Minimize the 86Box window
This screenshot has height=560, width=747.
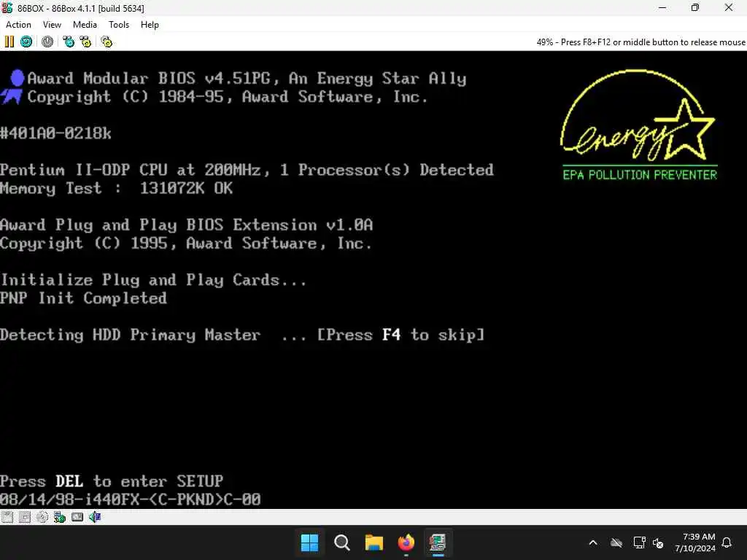click(662, 8)
